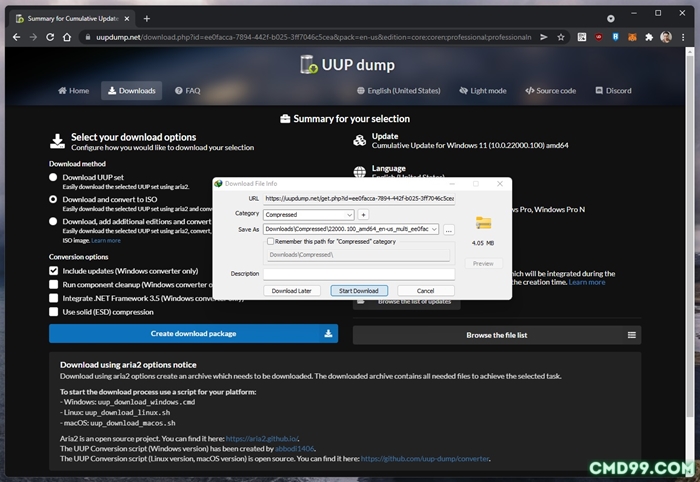This screenshot has width=700, height=482.
Task: Click the first extension icon after the star
Action: point(582,37)
